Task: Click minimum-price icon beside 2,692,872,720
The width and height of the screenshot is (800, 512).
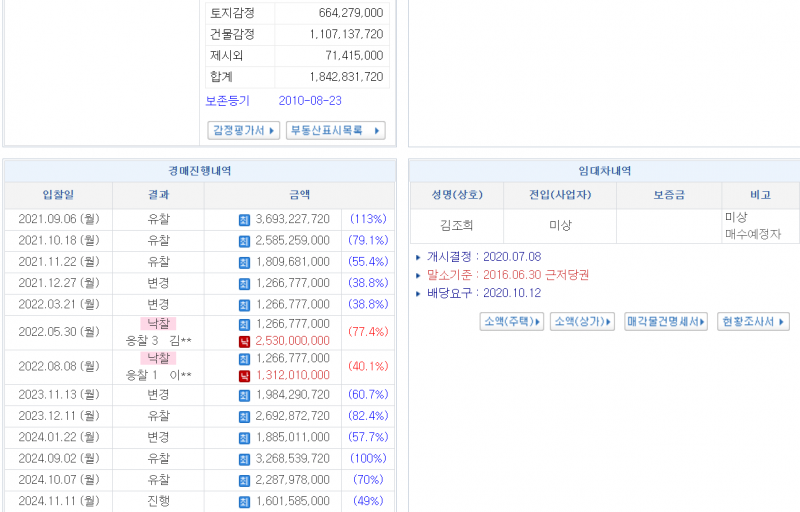Action: (244, 416)
